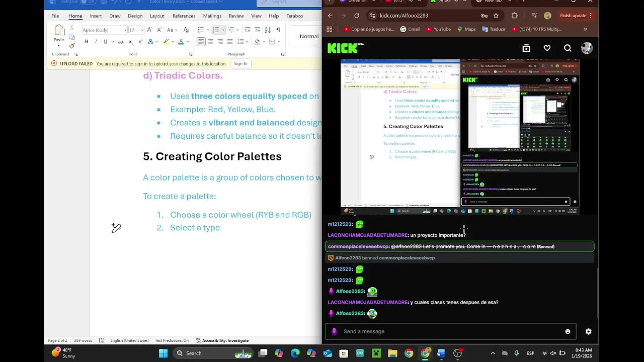Open Chrome extensions puzzle icon
This screenshot has height=362, width=644.
[x=514, y=16]
